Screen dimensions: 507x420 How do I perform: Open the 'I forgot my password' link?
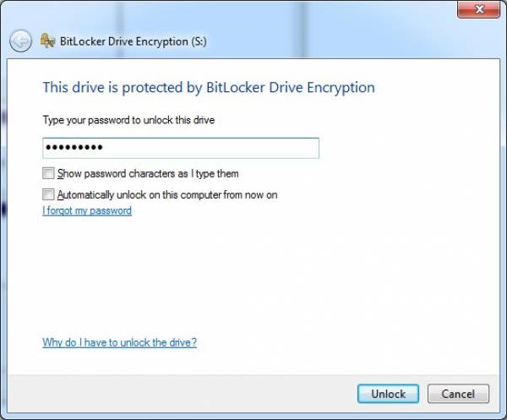(x=87, y=210)
